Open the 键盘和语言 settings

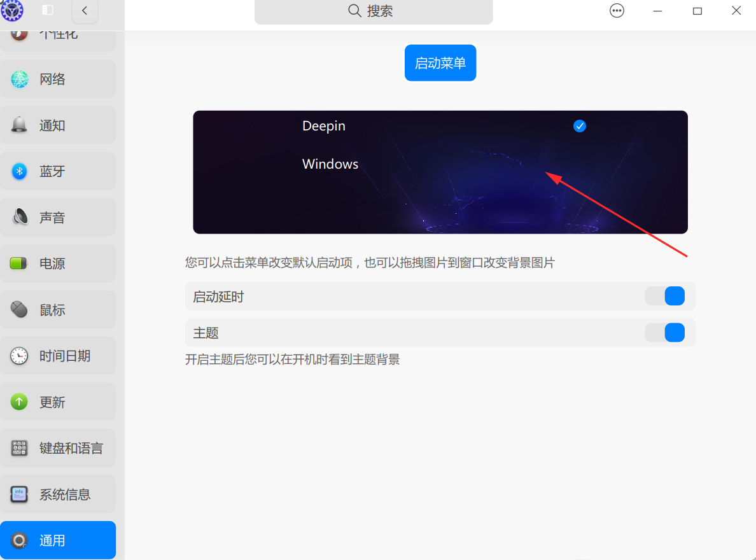pyautogui.click(x=58, y=448)
